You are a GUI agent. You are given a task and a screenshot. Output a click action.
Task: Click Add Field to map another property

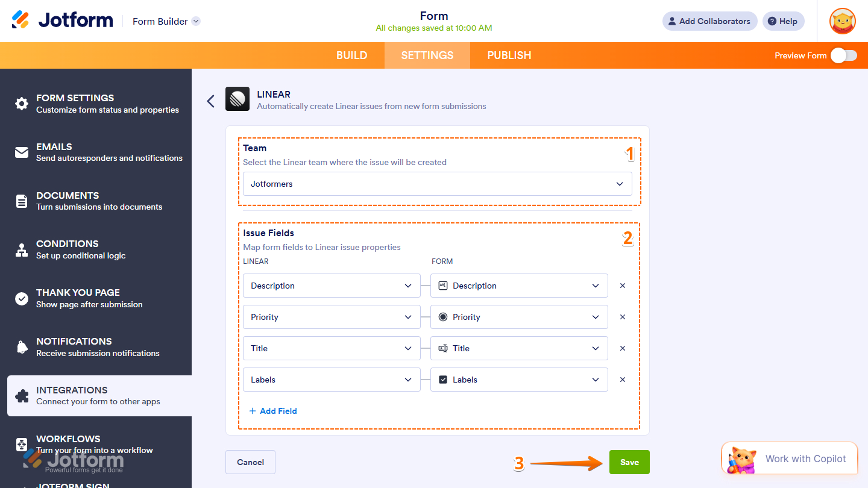pyautogui.click(x=273, y=411)
